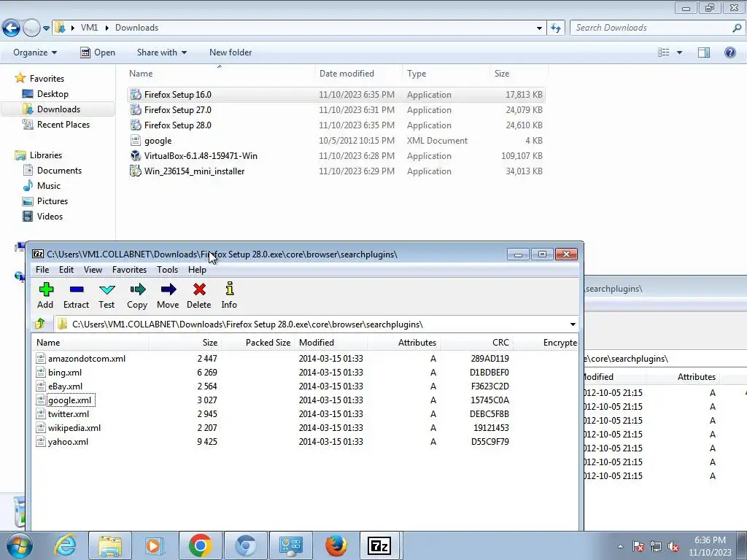Click the Explorer Back navigation button

[x=12, y=28]
